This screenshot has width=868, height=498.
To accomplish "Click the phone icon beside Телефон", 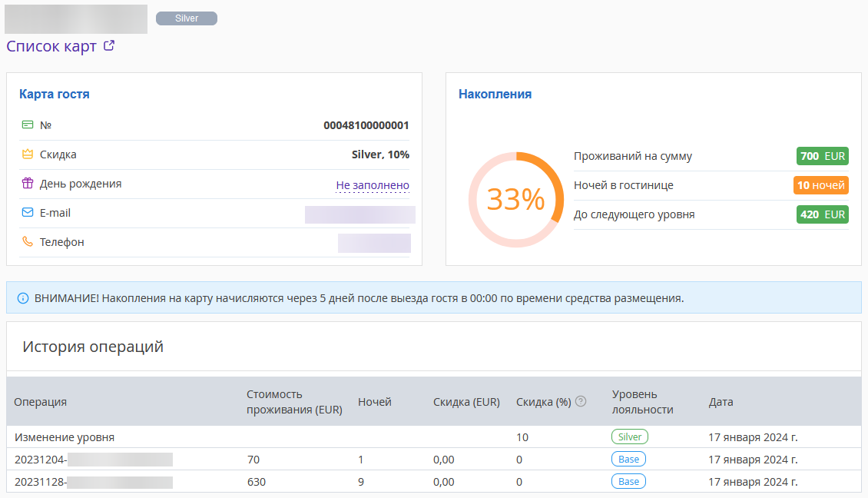I will click(x=28, y=241).
